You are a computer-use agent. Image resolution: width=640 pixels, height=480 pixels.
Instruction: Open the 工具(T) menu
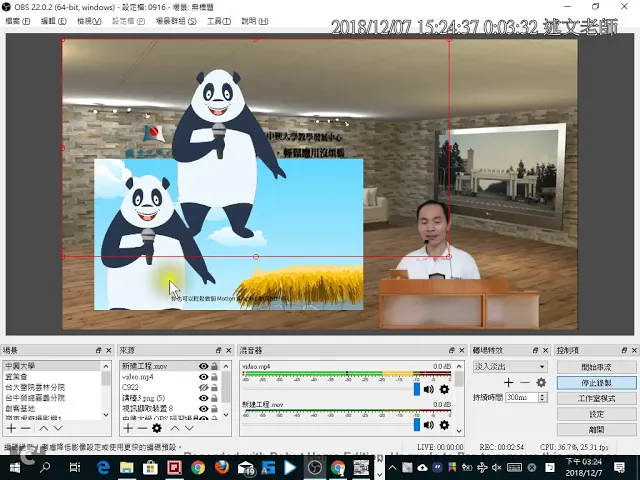(x=219, y=21)
